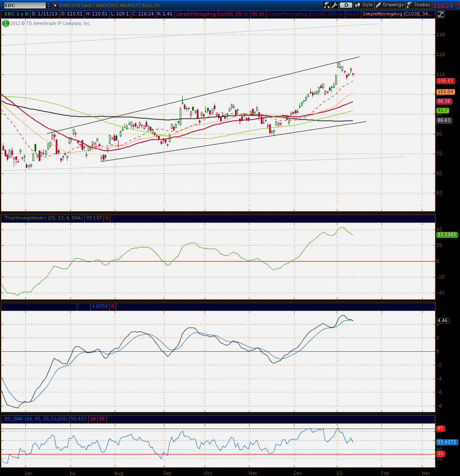The image size is (460, 476).
Task: Click the 30 oversold value in RSI header
Action: (x=93, y=419)
